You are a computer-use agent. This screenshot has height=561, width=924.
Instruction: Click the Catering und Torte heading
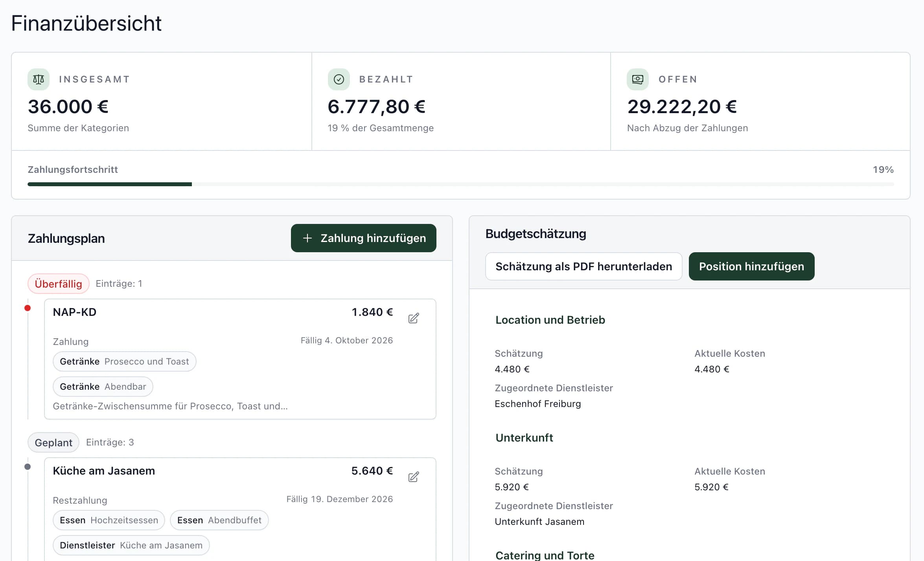tap(545, 555)
